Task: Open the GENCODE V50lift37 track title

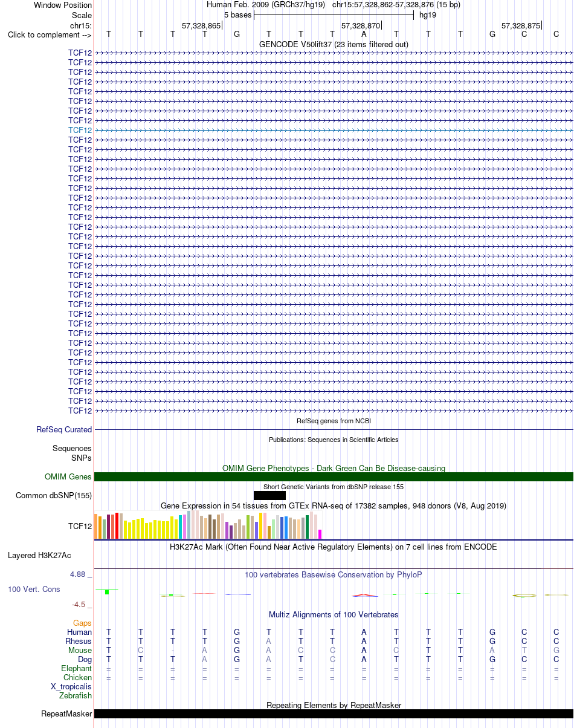Action: 334,44
